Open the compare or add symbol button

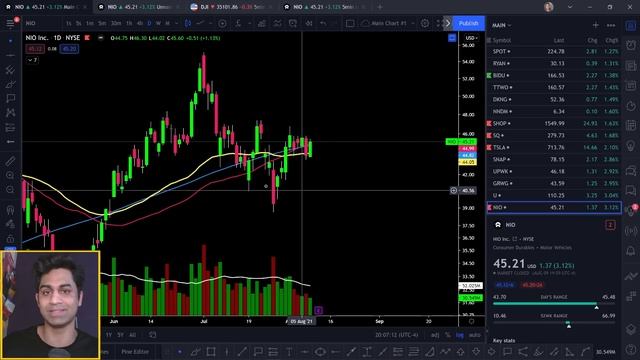click(222, 23)
